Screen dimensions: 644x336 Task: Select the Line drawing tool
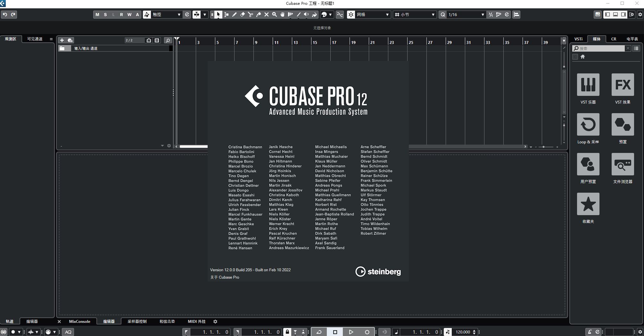coord(298,14)
